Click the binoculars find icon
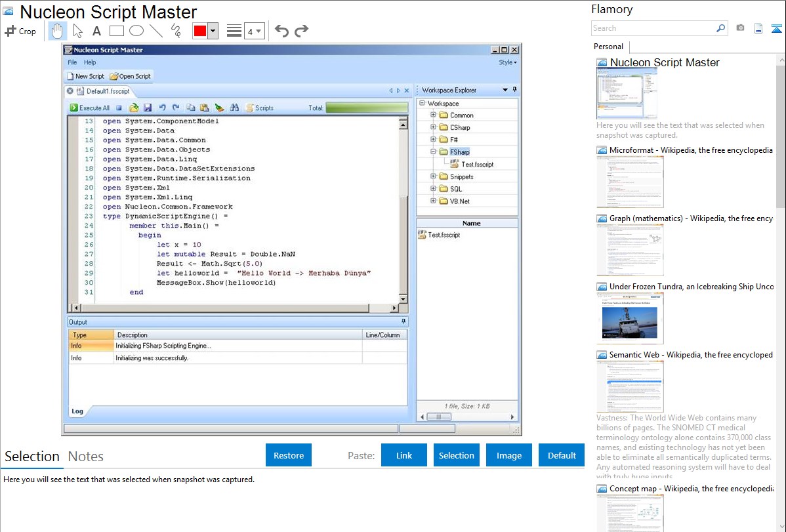The width and height of the screenshot is (786, 532). point(234,108)
